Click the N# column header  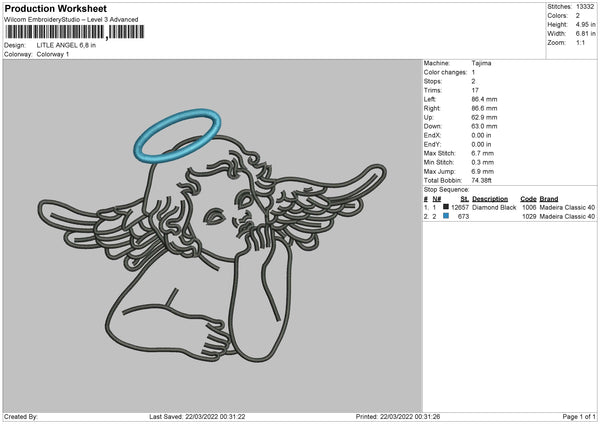(437, 199)
